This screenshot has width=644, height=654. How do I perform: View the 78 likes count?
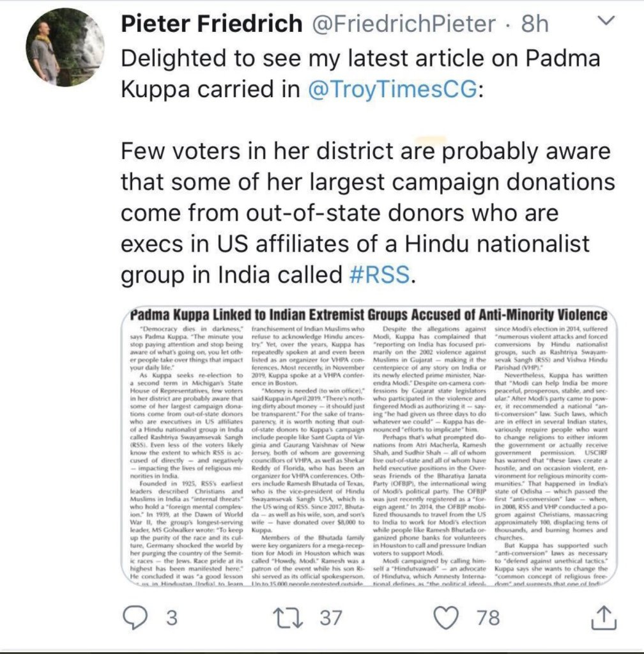click(x=488, y=618)
